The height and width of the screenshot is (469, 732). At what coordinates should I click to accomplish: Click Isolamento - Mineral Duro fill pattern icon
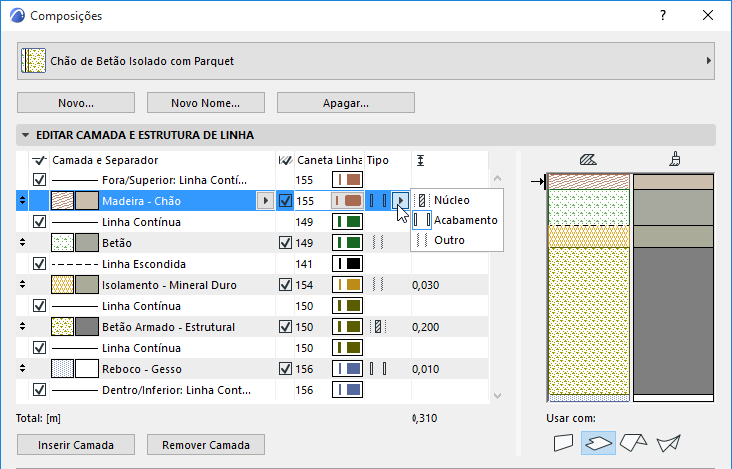click(62, 285)
